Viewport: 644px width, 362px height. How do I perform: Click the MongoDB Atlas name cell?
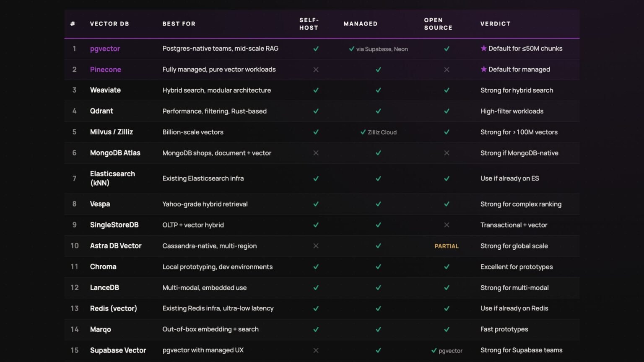click(115, 153)
